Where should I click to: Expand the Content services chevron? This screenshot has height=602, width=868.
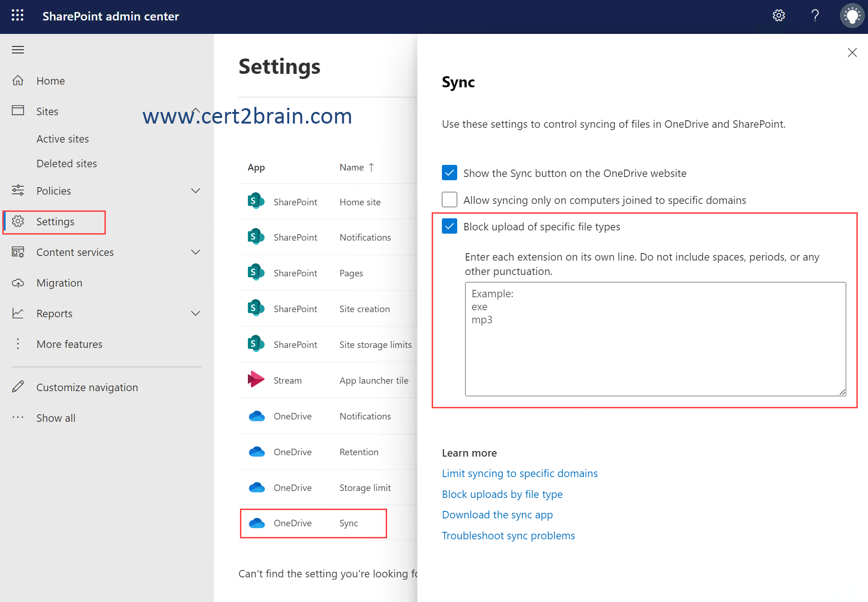click(196, 252)
